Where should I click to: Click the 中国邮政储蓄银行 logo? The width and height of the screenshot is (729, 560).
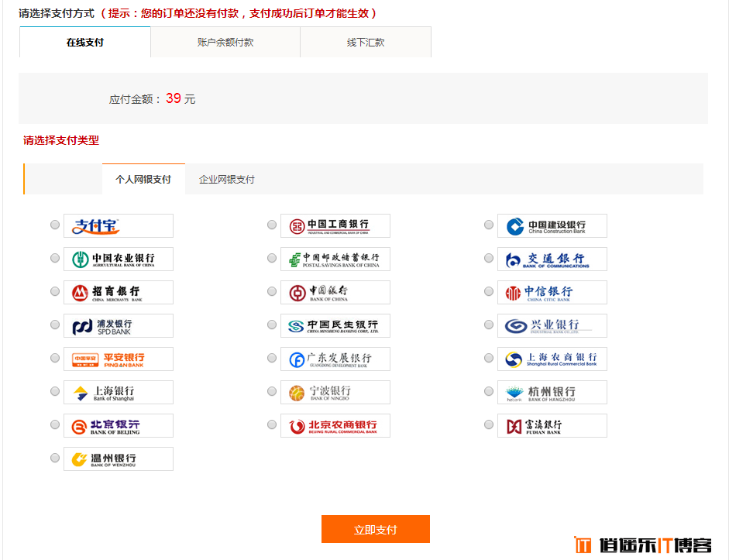point(335,259)
